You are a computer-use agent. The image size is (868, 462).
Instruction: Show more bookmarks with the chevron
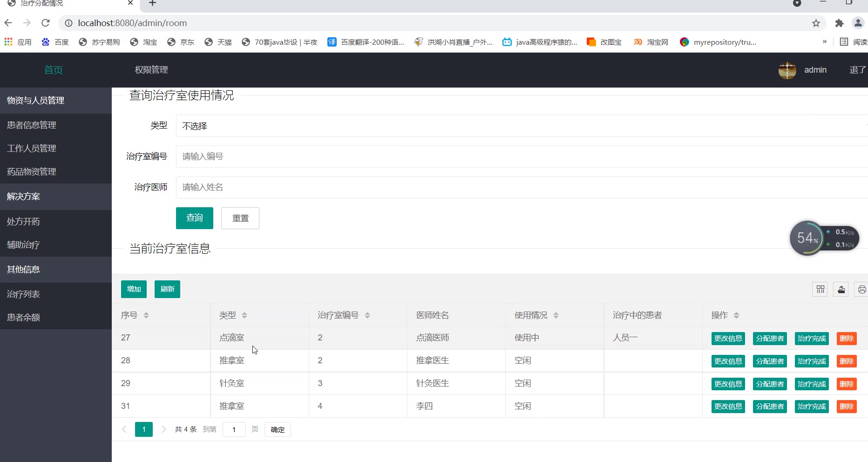click(x=824, y=42)
